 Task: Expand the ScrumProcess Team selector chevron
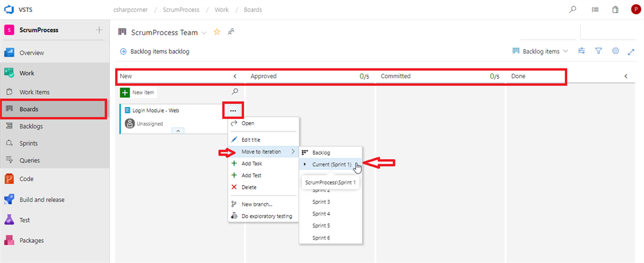204,33
